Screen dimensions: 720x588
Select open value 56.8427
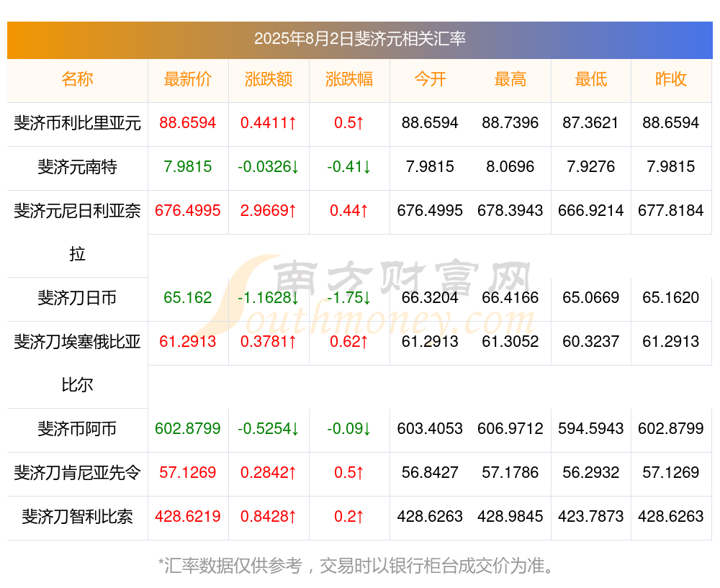pyautogui.click(x=430, y=472)
